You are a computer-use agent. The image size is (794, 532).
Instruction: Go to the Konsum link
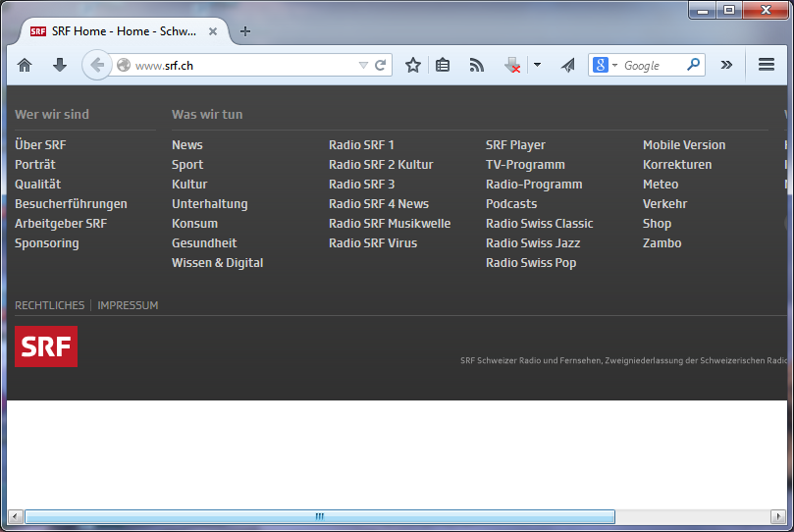click(x=194, y=224)
